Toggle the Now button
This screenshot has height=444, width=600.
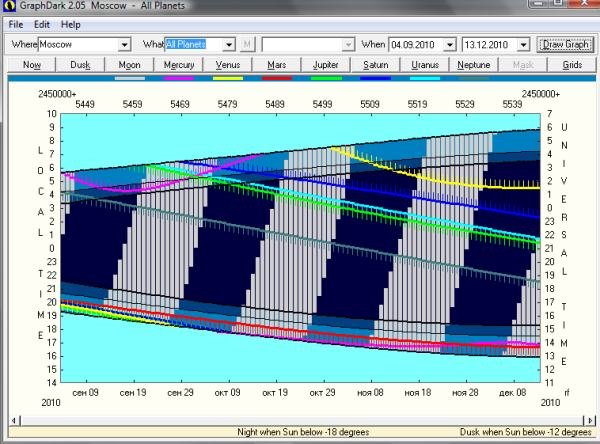tap(32, 65)
